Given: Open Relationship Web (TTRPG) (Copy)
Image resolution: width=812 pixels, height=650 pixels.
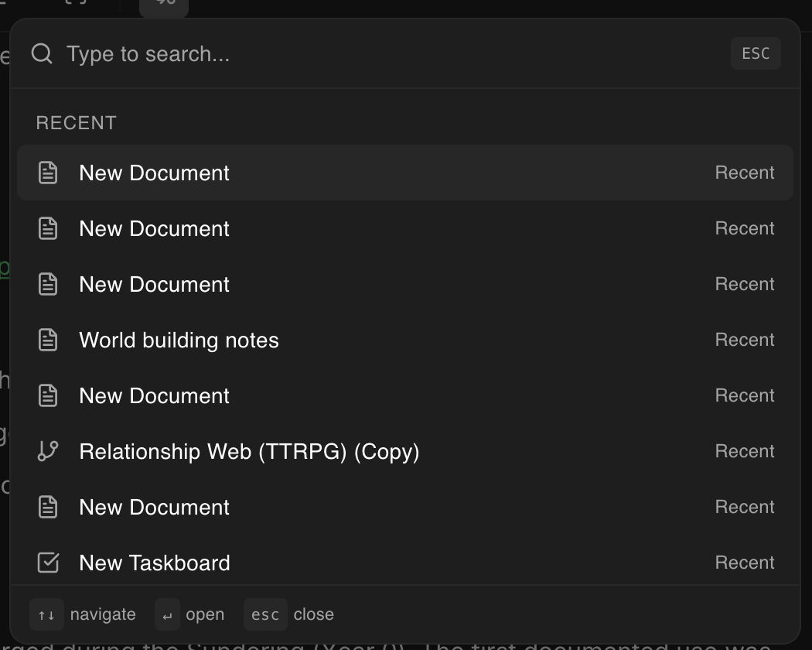Looking at the screenshot, I should coord(249,451).
